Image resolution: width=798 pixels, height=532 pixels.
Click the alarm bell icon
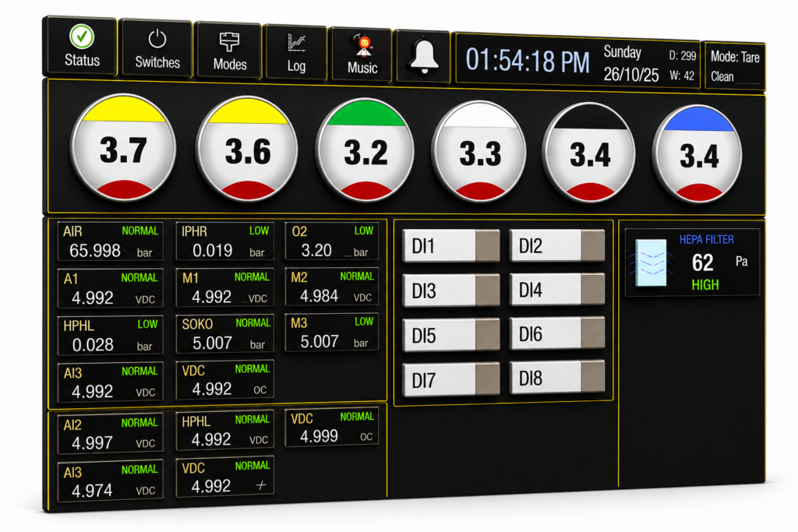click(423, 56)
